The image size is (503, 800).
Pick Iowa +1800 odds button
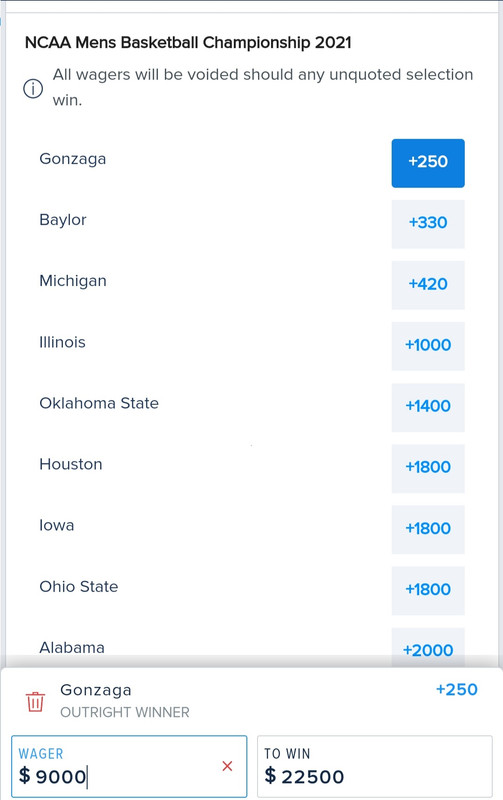[x=428, y=530]
